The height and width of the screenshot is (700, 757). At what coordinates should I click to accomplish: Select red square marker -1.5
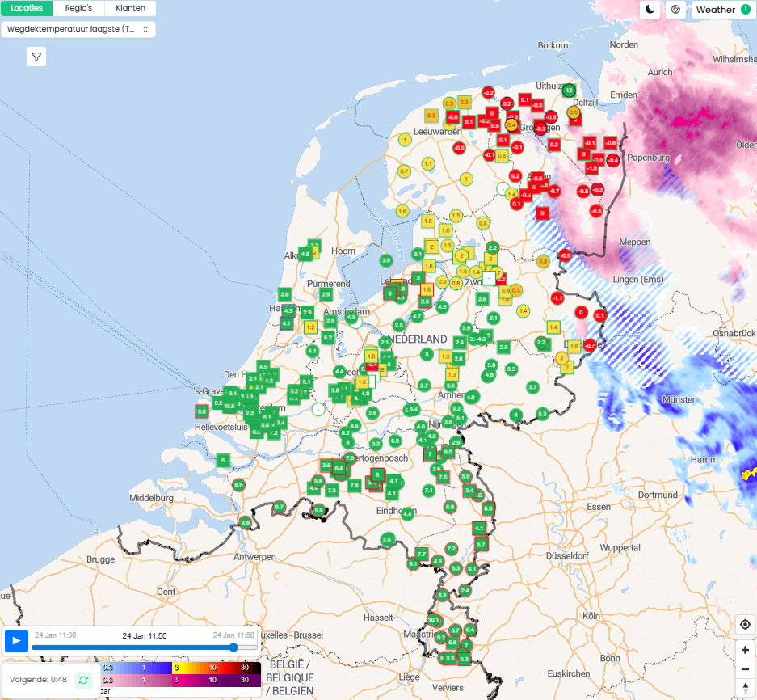pyautogui.click(x=598, y=159)
